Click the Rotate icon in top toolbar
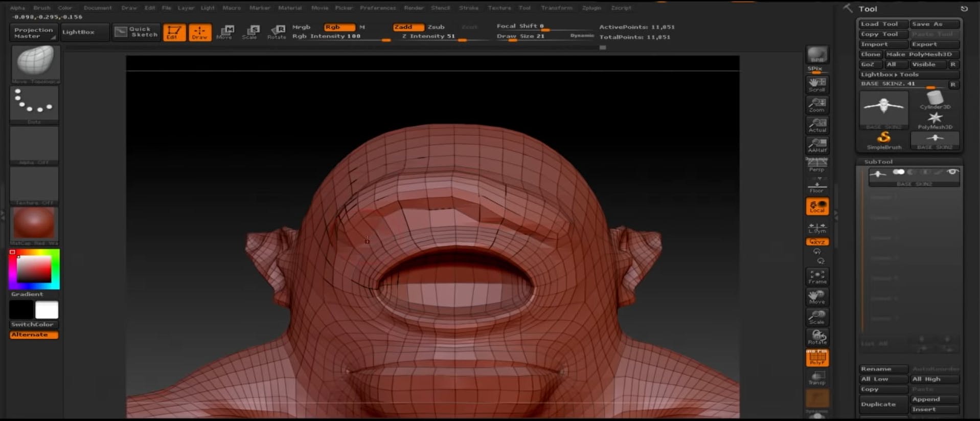The width and height of the screenshot is (980, 421). [277, 32]
